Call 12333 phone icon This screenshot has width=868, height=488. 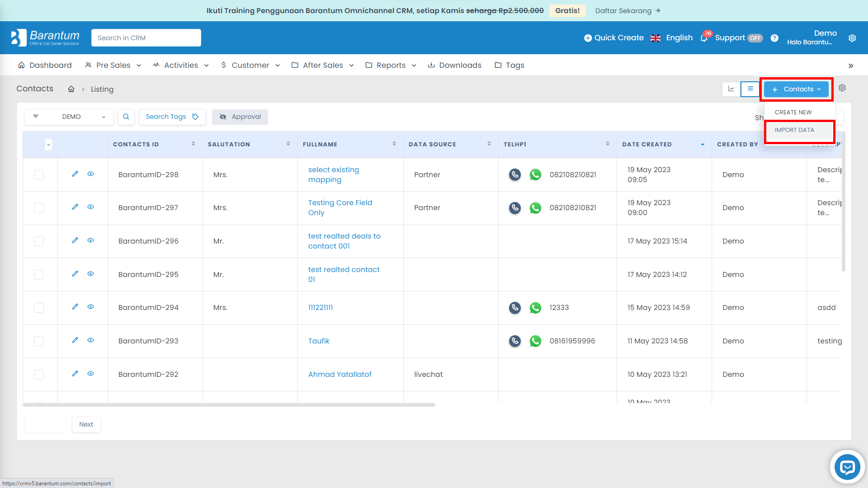[515, 307]
